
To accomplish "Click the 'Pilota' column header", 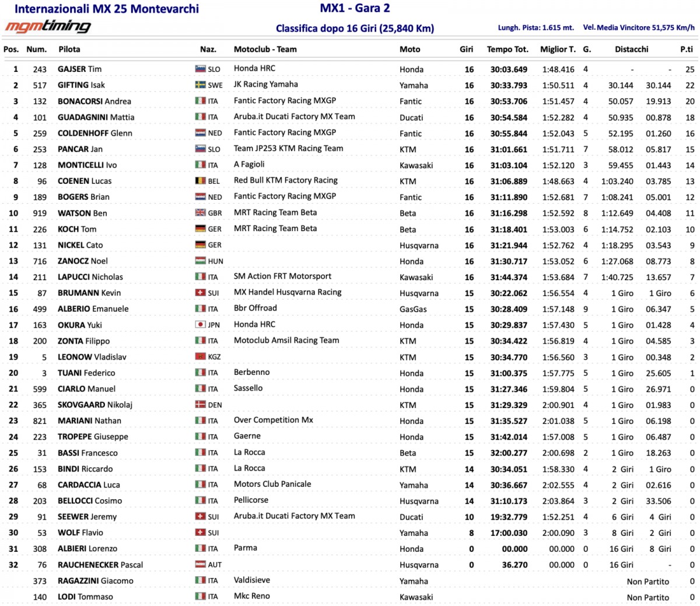I will [x=69, y=50].
